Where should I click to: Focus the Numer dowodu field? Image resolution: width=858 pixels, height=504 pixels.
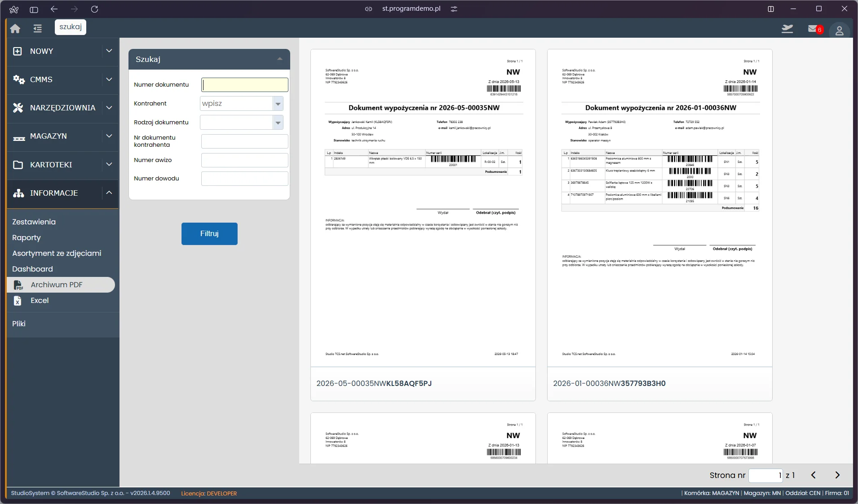pos(245,179)
